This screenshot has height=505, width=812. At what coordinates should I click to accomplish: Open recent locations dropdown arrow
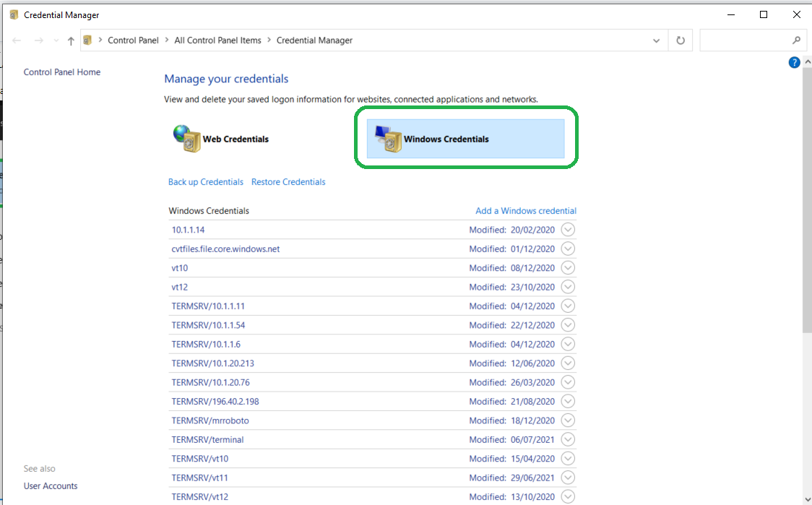pos(56,40)
